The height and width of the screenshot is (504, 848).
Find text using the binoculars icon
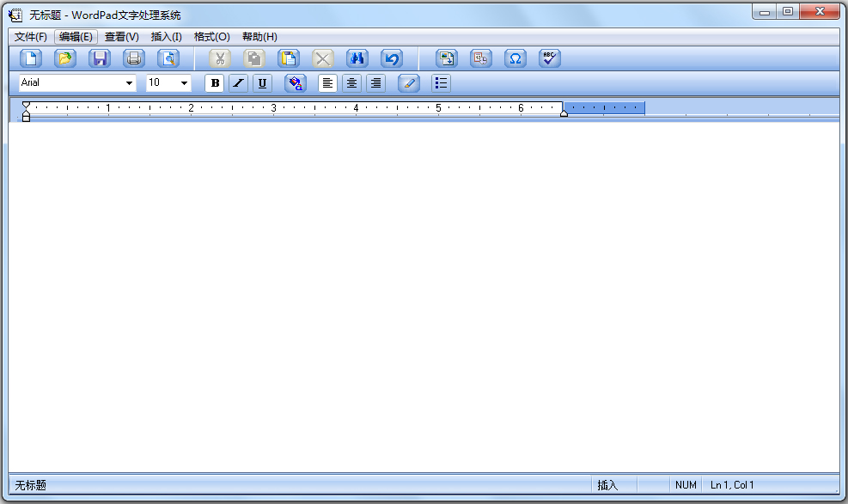click(x=357, y=58)
